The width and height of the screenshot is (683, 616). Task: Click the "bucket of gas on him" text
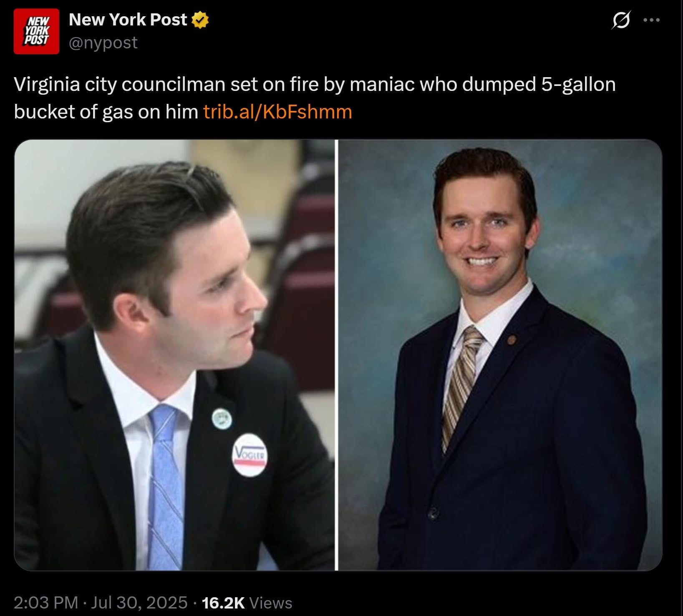(106, 112)
